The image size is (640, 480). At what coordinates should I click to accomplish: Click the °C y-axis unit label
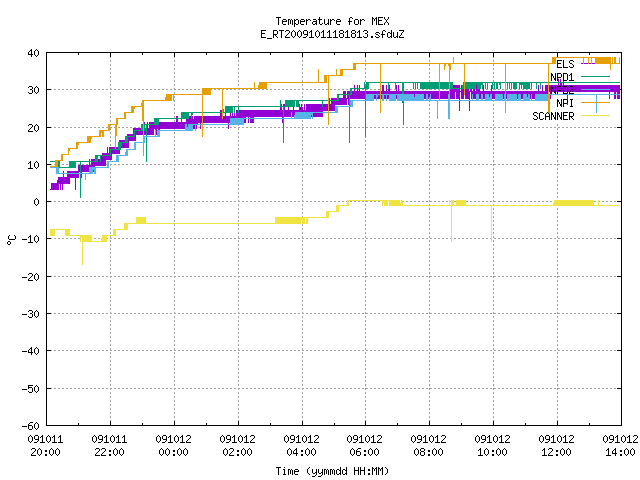(x=11, y=240)
